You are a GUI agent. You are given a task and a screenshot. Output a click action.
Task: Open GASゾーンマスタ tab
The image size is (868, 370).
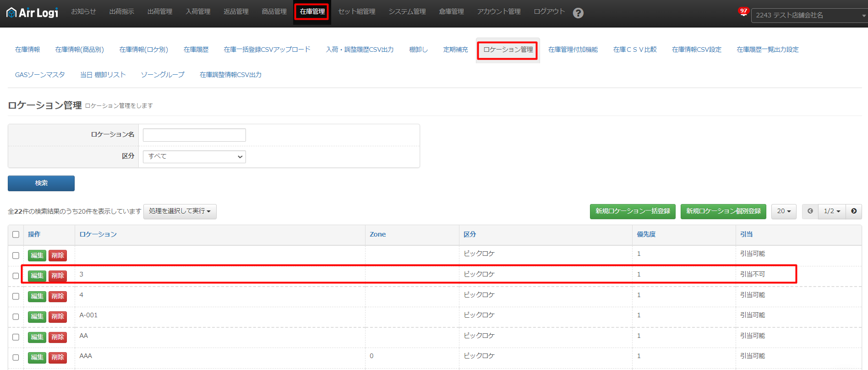[40, 75]
